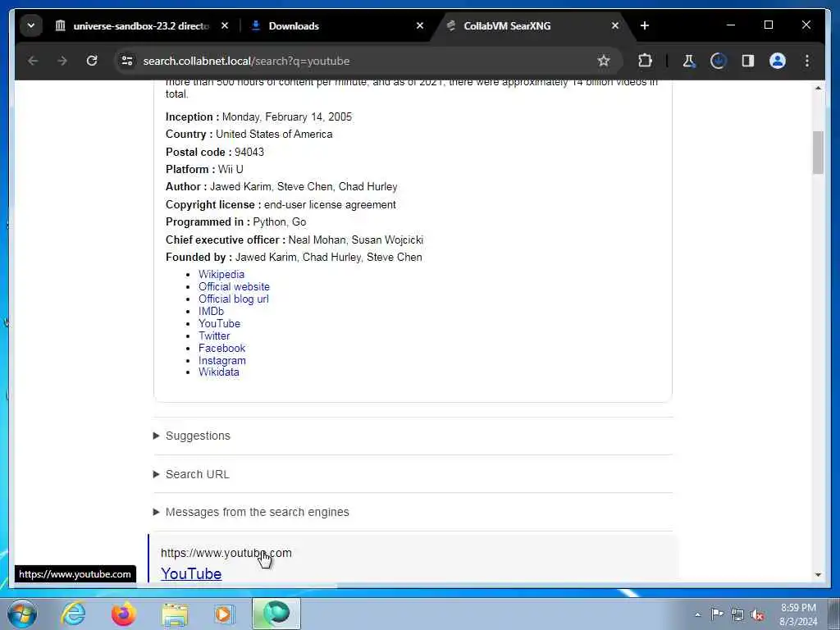
Task: Open the tab search dropdown arrow
Action: click(31, 25)
